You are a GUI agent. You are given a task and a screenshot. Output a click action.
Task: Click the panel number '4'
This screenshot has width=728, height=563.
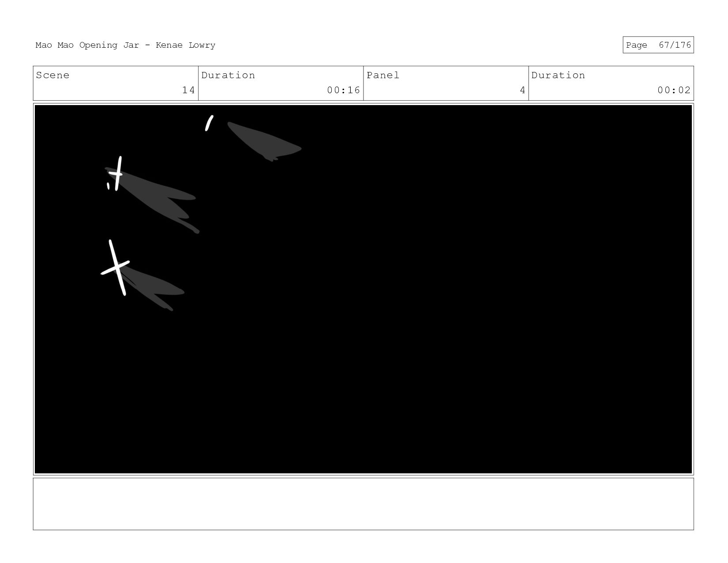[522, 90]
